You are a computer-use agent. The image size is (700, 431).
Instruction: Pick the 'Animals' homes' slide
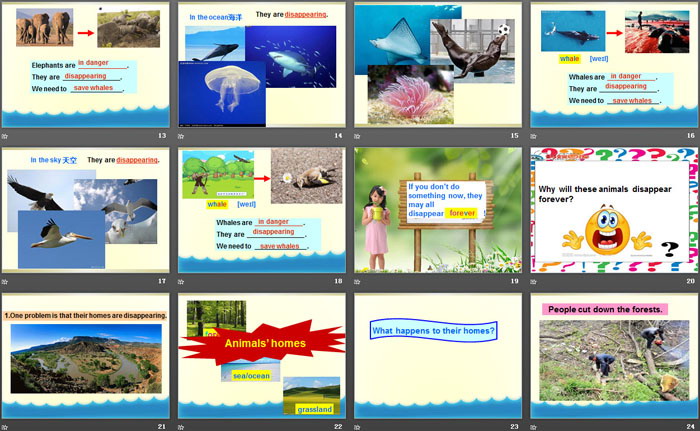[262, 355]
